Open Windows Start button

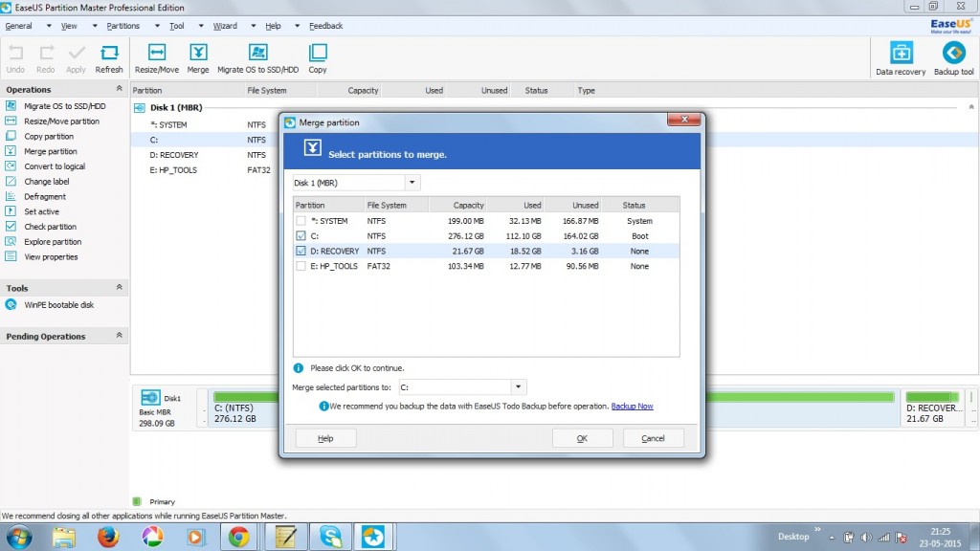tap(19, 537)
